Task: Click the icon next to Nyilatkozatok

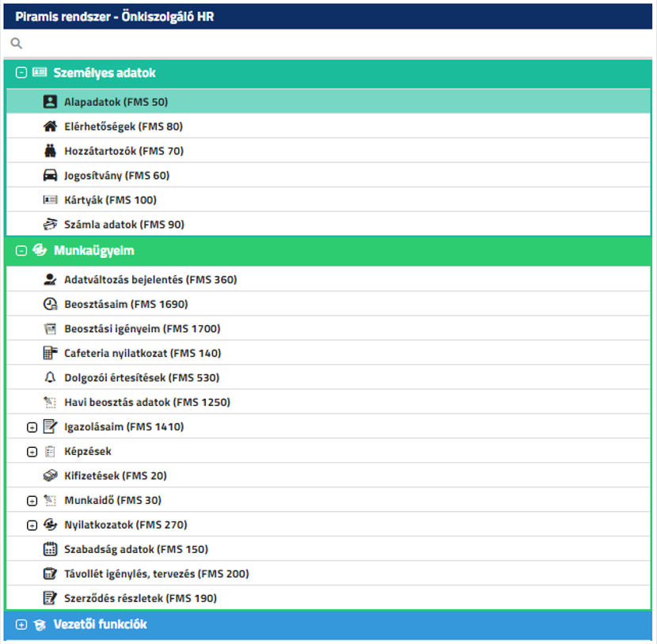Action: tap(50, 525)
